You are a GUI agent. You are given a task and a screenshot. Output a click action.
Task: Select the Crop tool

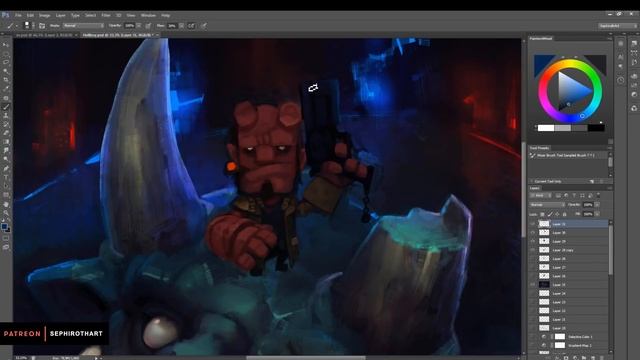(6, 80)
